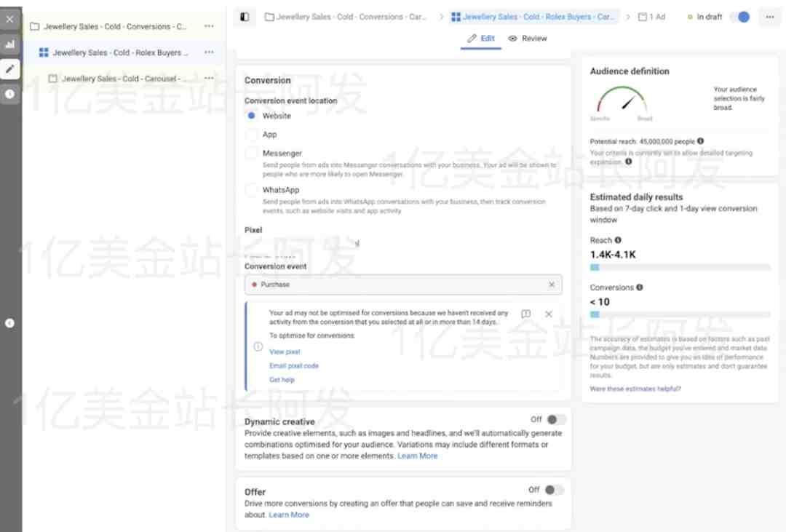Click the Reach info icon
This screenshot has width=786, height=532.
point(618,240)
